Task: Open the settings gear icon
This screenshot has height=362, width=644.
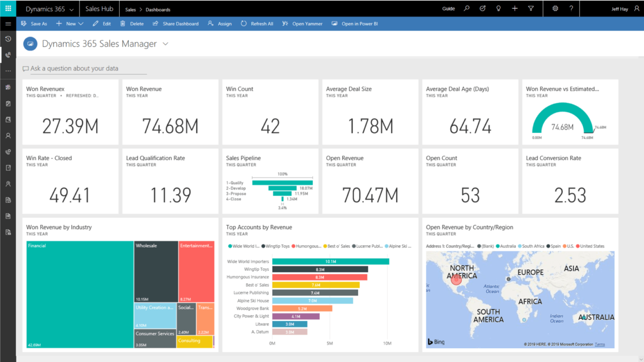Action: click(555, 8)
